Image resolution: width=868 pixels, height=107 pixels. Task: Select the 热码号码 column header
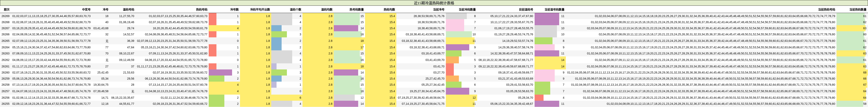[x=202, y=10]
